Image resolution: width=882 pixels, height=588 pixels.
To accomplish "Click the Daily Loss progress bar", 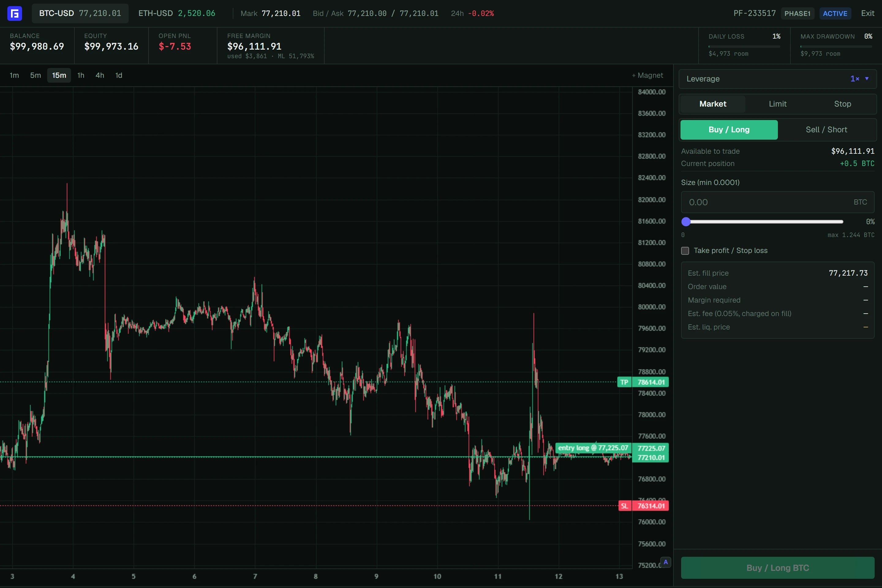I will coord(744,47).
